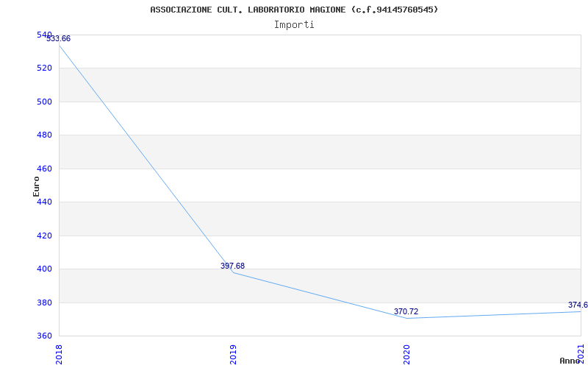Select the 374.6 data point label
The image size is (588, 368).
pyautogui.click(x=578, y=305)
